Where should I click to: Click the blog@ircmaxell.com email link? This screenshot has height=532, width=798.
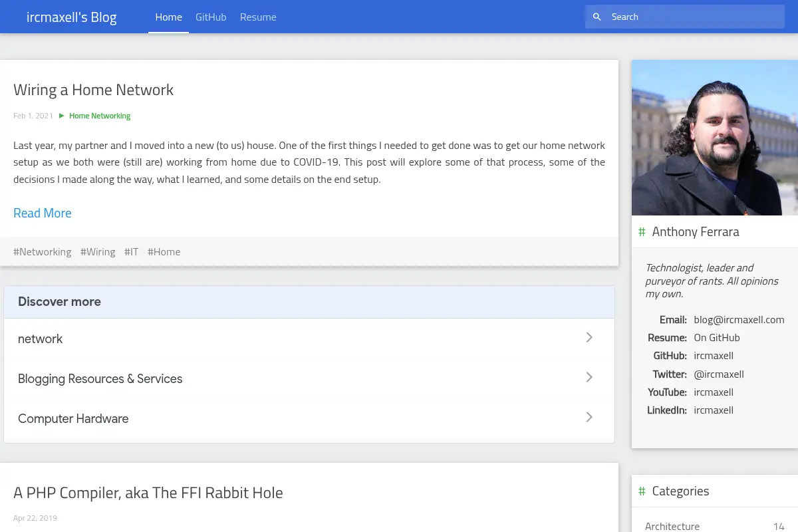[739, 320]
